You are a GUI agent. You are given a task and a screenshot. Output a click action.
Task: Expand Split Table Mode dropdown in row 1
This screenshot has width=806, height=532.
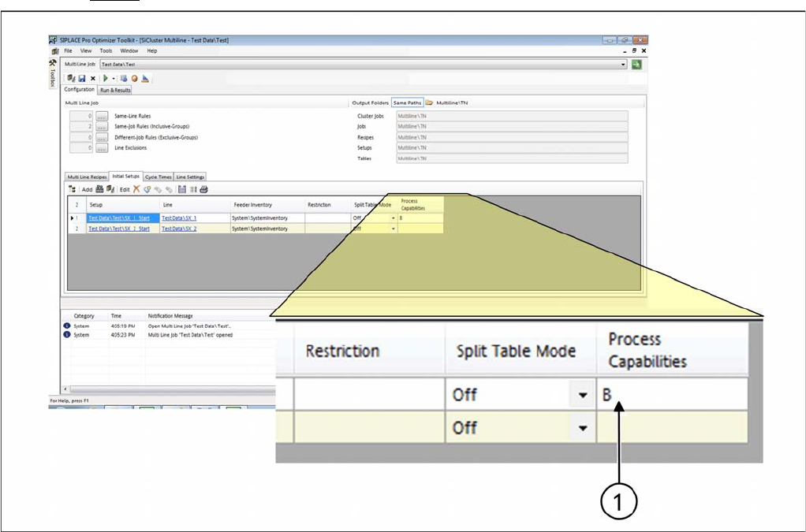(x=393, y=218)
